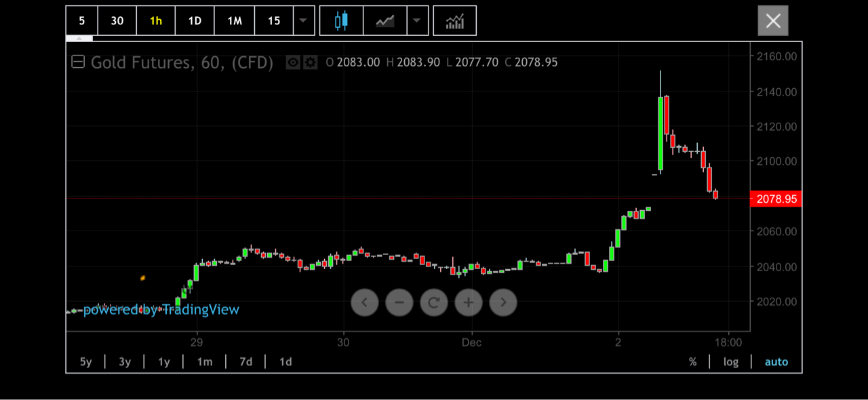Image resolution: width=868 pixels, height=400 pixels.
Task: Select the 15 minute interval
Action: pyautogui.click(x=274, y=20)
